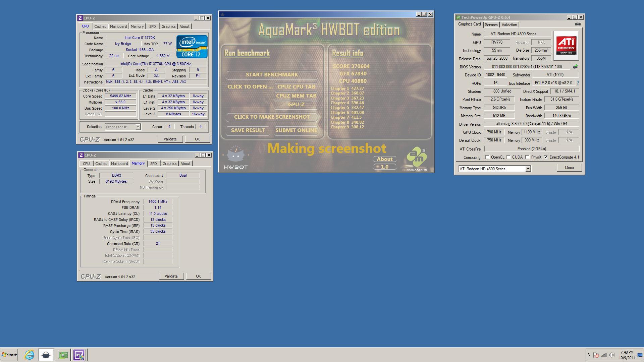Switch to the Sensors tab in GPU-Z
The width and height of the screenshot is (644, 362).
pos(491,25)
